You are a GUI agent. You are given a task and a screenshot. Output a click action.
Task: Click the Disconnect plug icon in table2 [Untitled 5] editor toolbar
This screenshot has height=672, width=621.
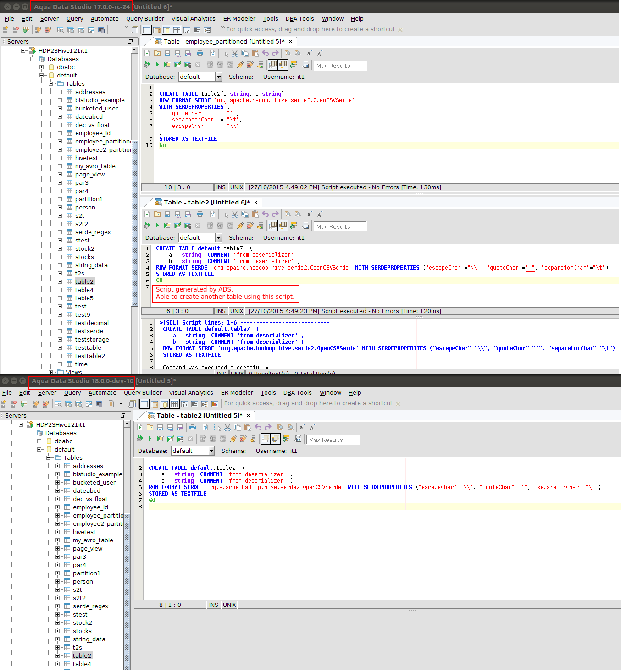[243, 439]
